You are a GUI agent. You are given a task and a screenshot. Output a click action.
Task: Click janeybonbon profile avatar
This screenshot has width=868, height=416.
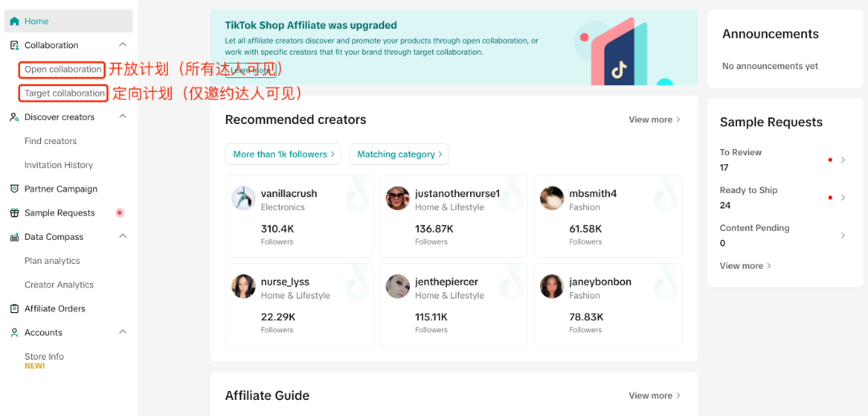pyautogui.click(x=552, y=286)
